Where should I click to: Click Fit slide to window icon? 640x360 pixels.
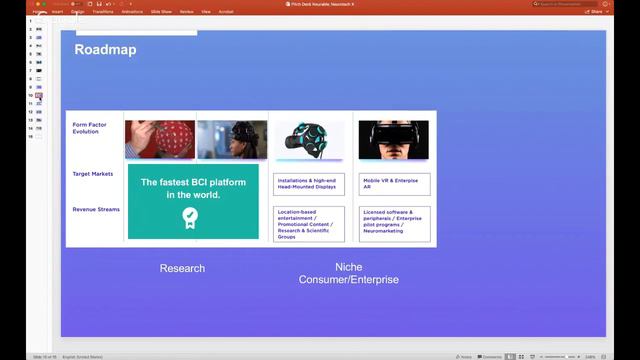coord(604,357)
